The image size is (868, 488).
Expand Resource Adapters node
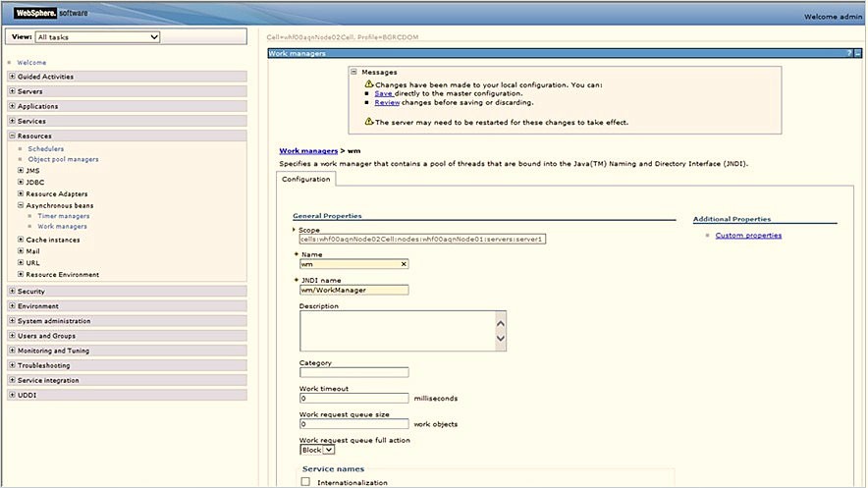(x=21, y=193)
